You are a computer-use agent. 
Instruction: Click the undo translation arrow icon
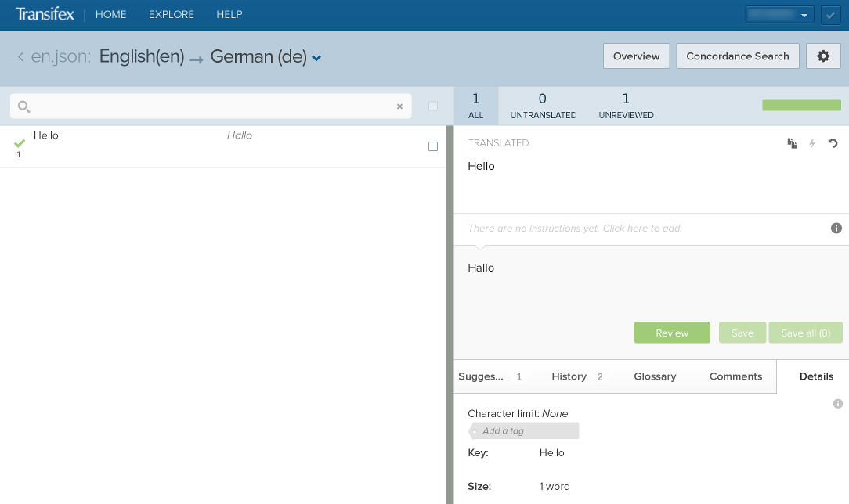click(833, 143)
